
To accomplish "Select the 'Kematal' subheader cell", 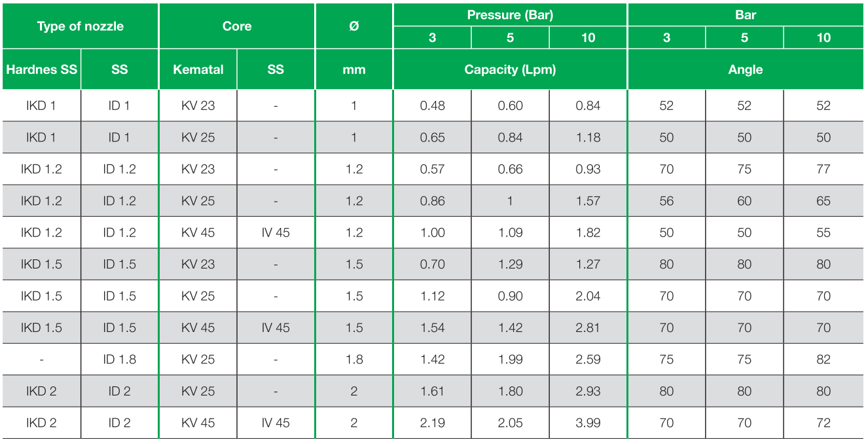I will [x=198, y=69].
